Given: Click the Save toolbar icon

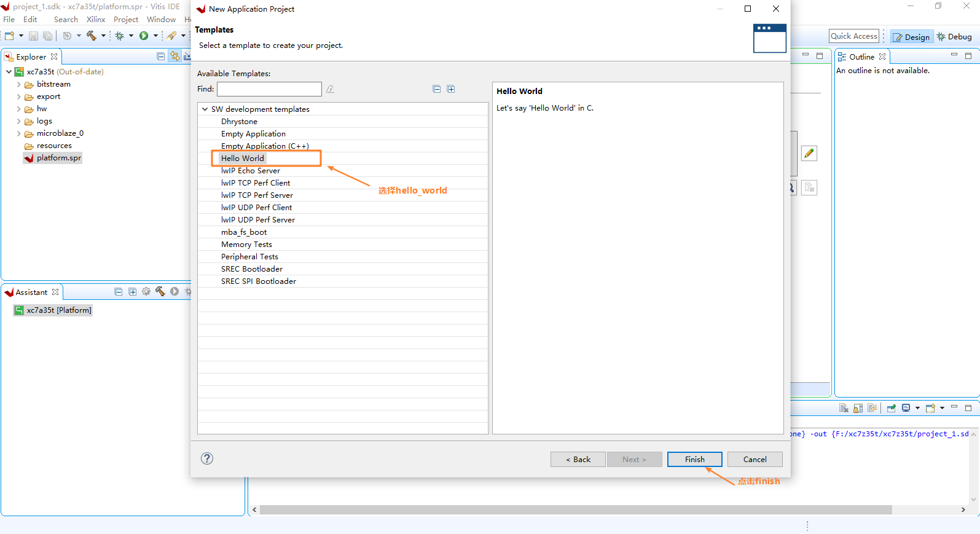Looking at the screenshot, I should pyautogui.click(x=33, y=36).
